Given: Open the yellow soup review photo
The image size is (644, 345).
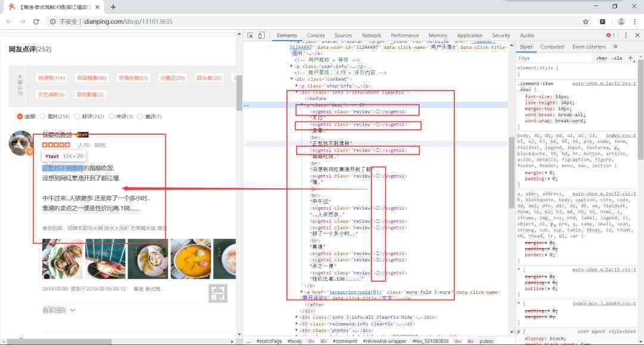Looking at the screenshot, I should (x=191, y=259).
